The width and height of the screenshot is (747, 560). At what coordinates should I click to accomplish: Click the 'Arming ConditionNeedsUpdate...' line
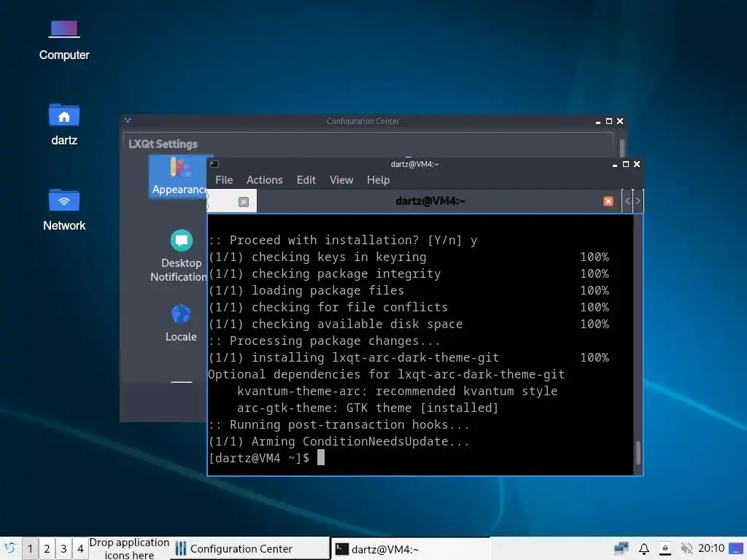click(x=338, y=441)
